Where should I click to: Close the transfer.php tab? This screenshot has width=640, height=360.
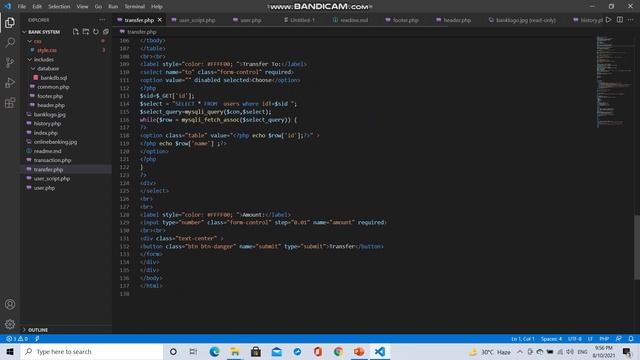tap(160, 20)
